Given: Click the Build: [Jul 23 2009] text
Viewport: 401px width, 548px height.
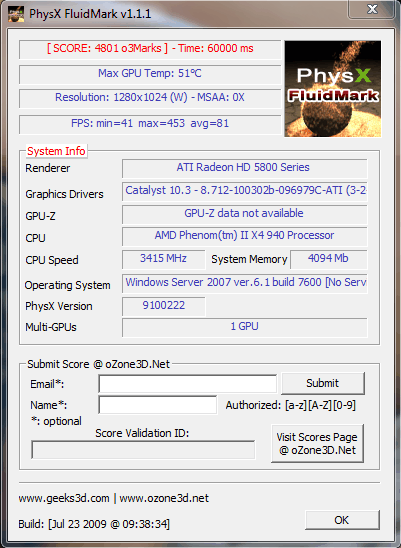Looking at the screenshot, I should tap(94, 524).
